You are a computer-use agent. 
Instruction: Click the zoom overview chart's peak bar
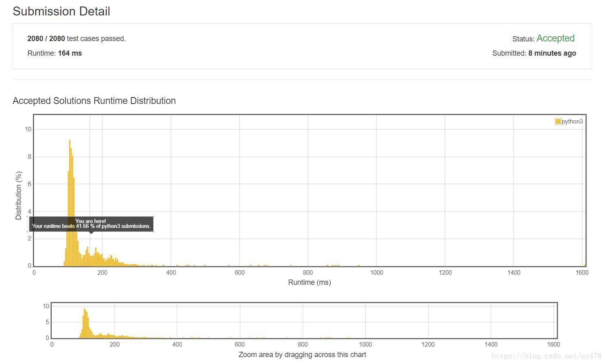coord(85,323)
